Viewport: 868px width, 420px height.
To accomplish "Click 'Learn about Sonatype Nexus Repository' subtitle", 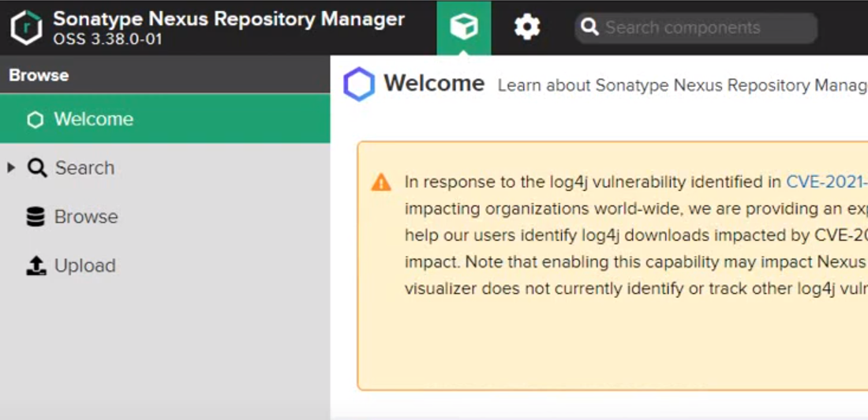I will point(682,85).
